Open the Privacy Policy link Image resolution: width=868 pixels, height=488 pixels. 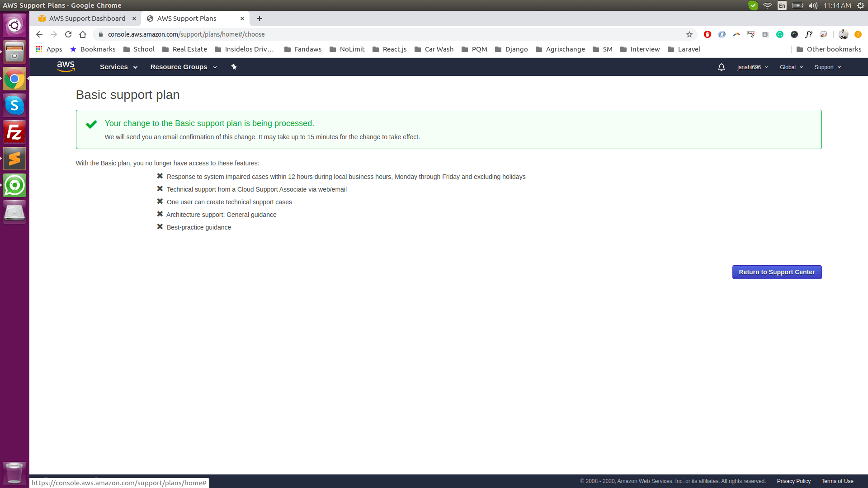793,481
